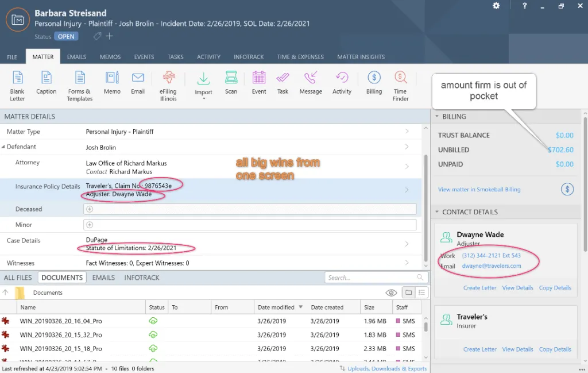Launch Time Finder
This screenshot has height=373, width=588.
400,86
